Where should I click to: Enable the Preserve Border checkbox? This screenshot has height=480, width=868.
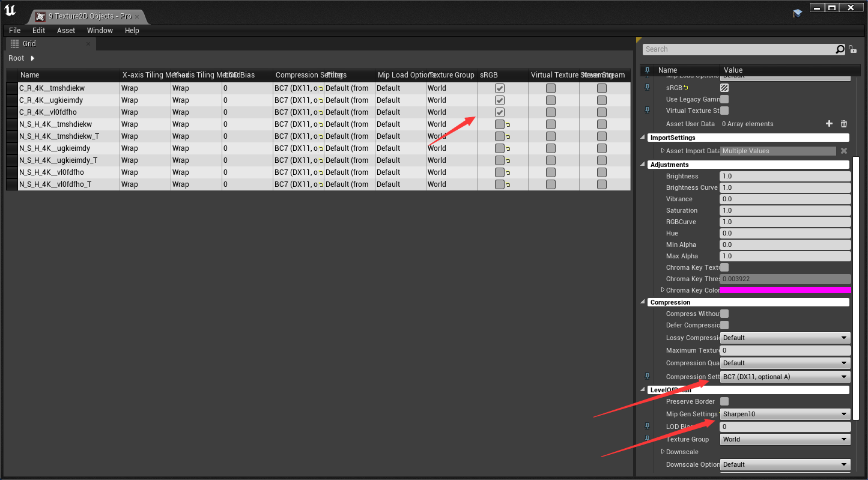pos(724,401)
